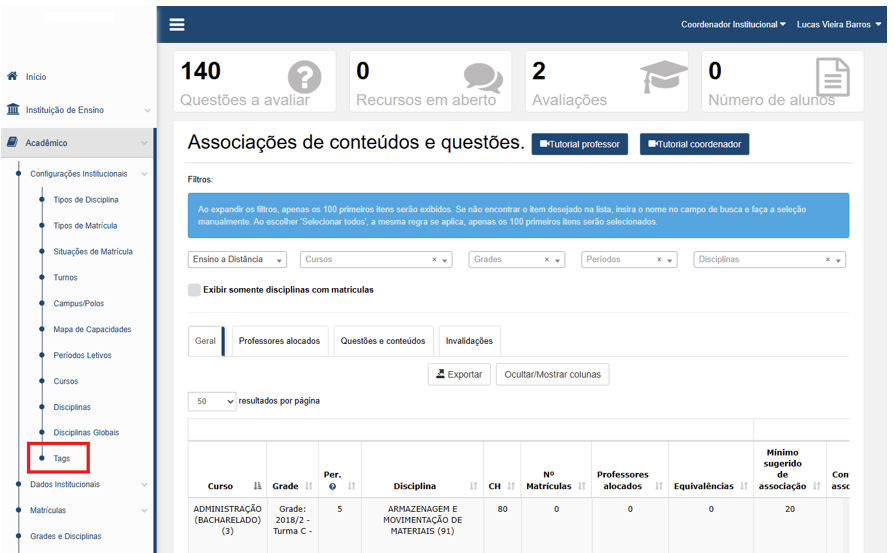Open the Coordenador Institucional dropdown
This screenshot has height=553, width=895.
point(733,25)
